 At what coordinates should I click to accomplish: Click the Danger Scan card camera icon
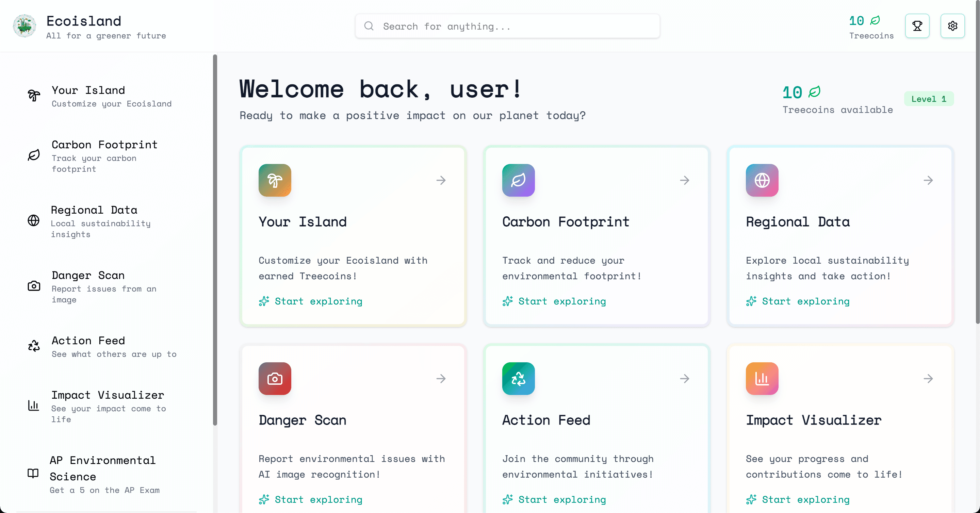[x=275, y=379]
